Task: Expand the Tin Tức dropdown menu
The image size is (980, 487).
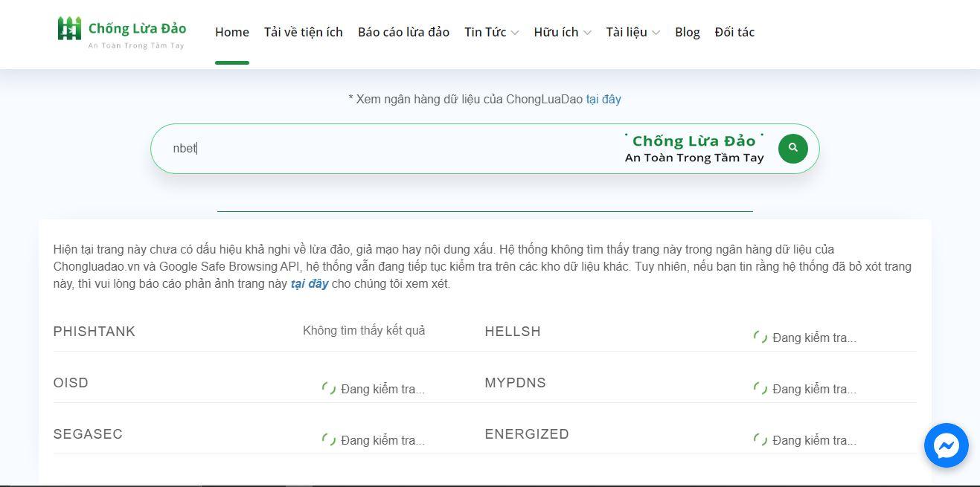Action: point(491,32)
